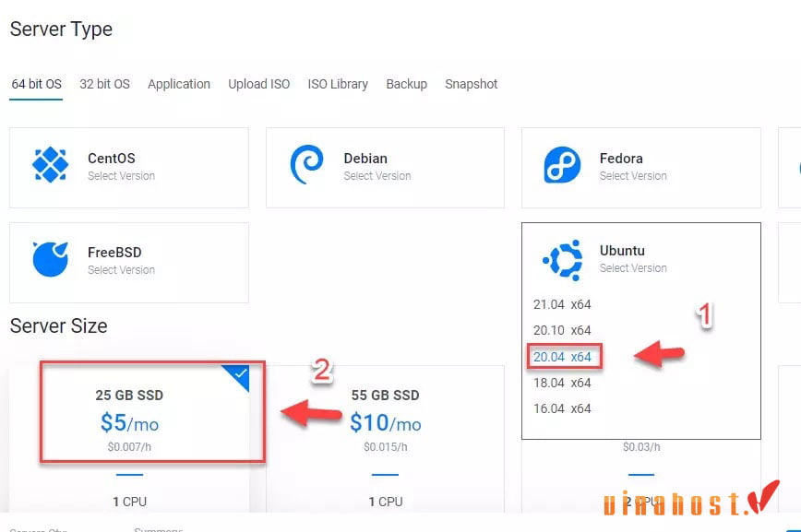Choose Ubuntu 16.04 x64 version
The height and width of the screenshot is (532, 801).
coord(562,409)
